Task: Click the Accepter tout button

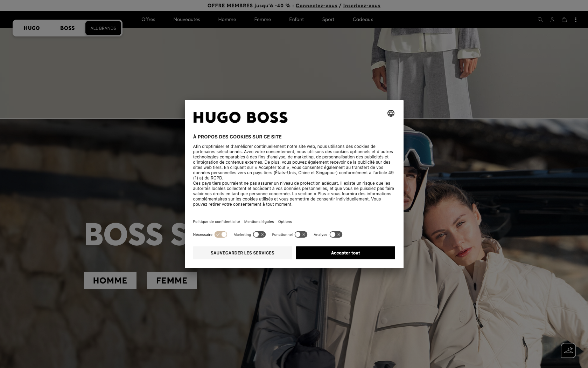Action: coord(345,253)
